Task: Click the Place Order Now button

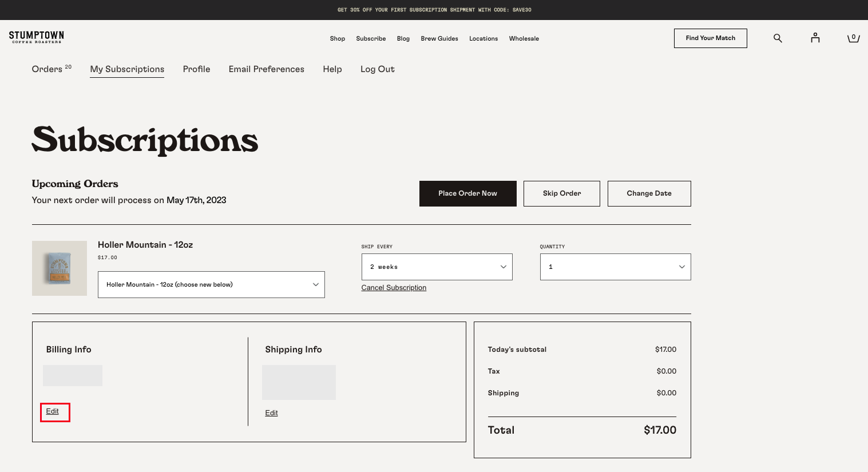Action: coord(468,193)
